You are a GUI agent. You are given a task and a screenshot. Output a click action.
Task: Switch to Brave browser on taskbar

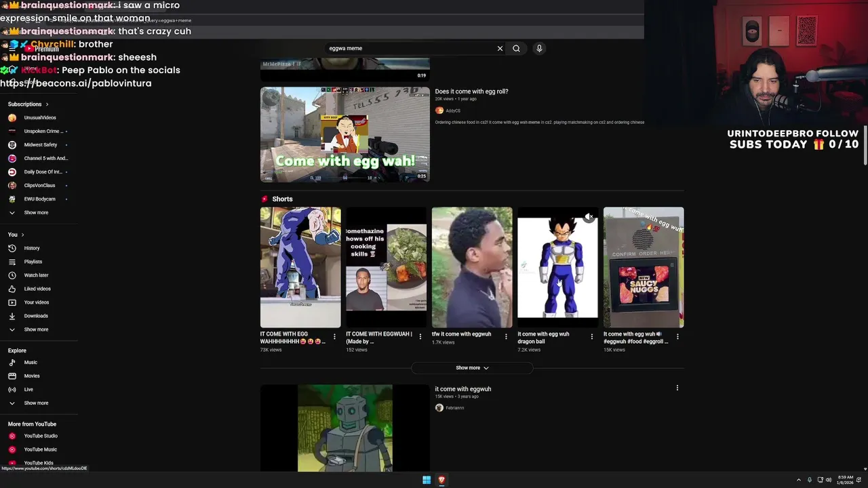(441, 480)
